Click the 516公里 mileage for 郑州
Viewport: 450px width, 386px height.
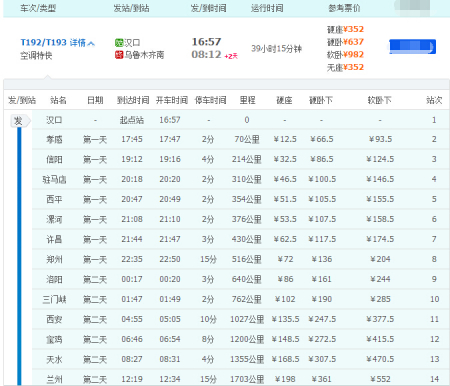point(247,259)
